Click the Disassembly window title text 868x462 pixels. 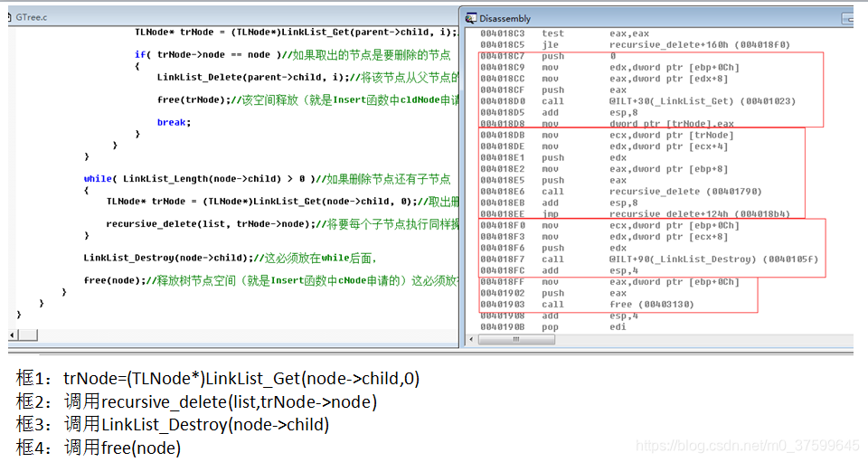tap(505, 18)
